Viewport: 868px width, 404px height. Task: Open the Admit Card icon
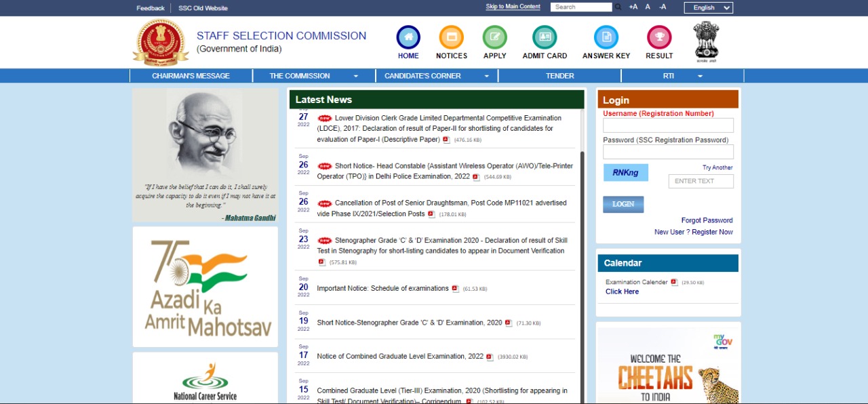coord(545,37)
